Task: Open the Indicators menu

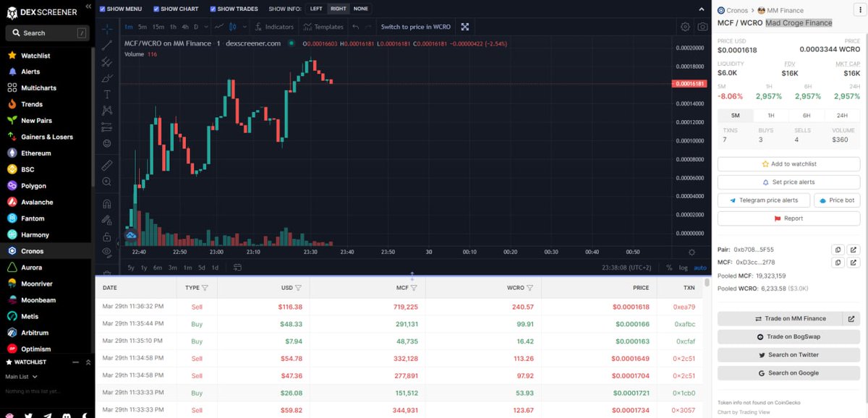Action: 273,27
